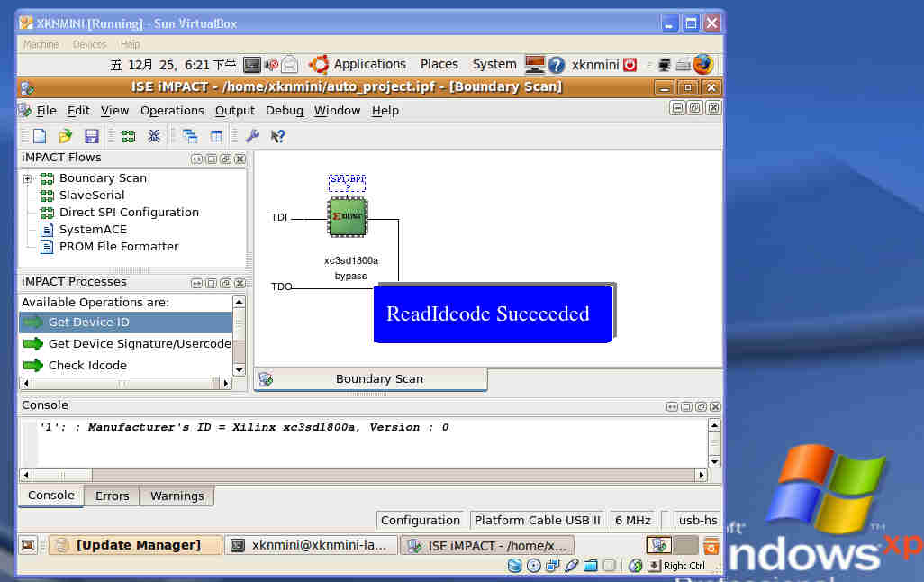Click the right arrow of Console horizontal scrollbar
The image size is (924, 582).
(x=702, y=476)
